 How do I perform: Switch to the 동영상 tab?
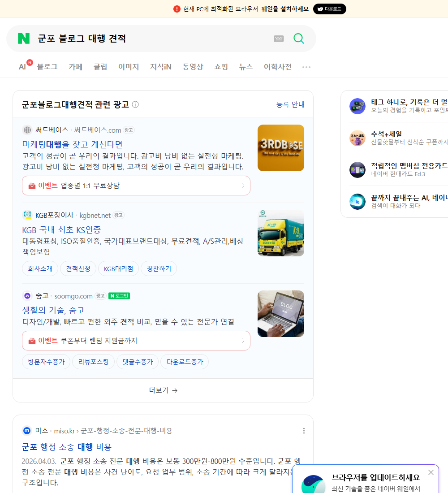click(193, 67)
